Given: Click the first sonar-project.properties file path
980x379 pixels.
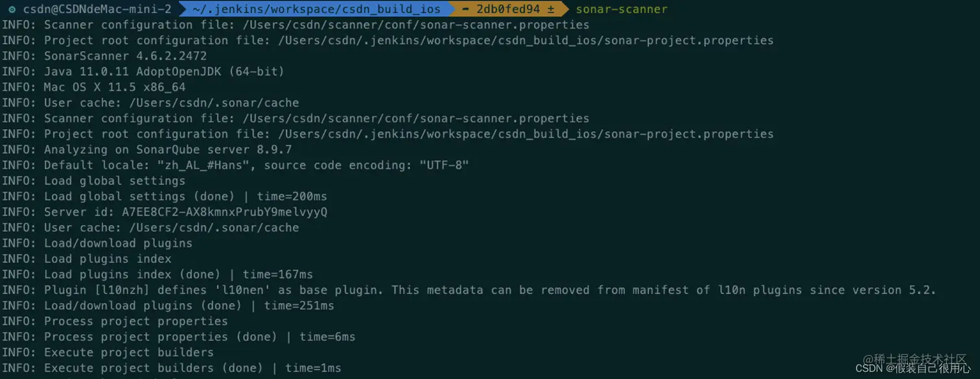Looking at the screenshot, I should [x=526, y=41].
